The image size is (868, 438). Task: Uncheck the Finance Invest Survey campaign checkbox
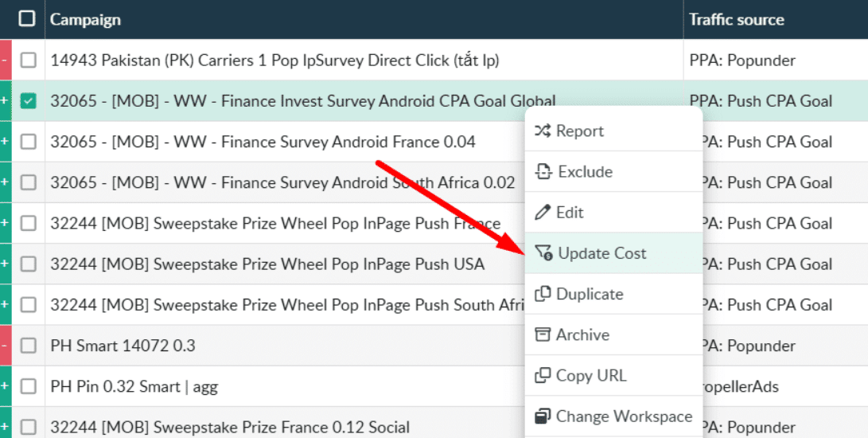coord(29,101)
